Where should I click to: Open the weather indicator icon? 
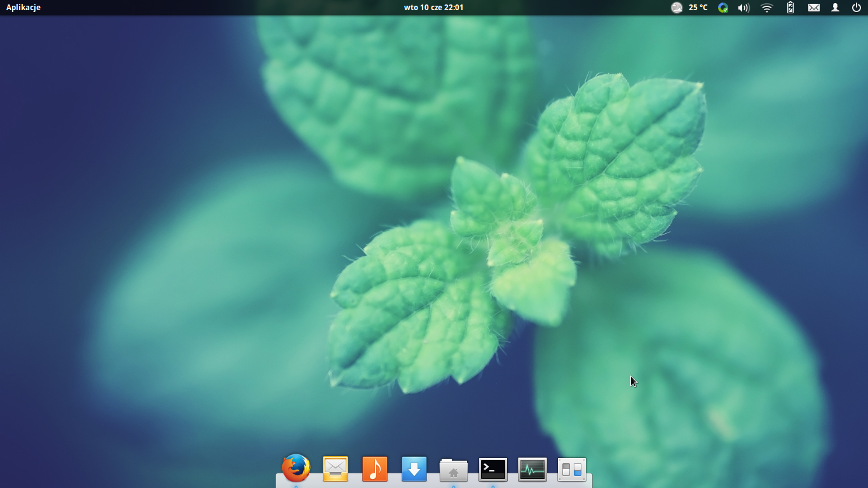[x=677, y=8]
